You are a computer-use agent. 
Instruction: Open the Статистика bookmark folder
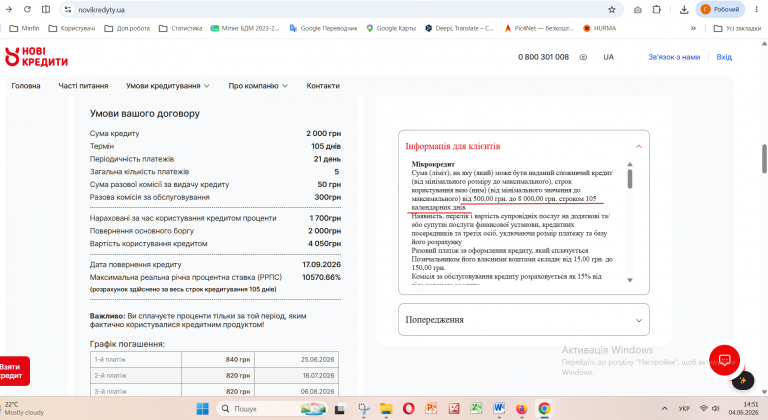(x=180, y=28)
